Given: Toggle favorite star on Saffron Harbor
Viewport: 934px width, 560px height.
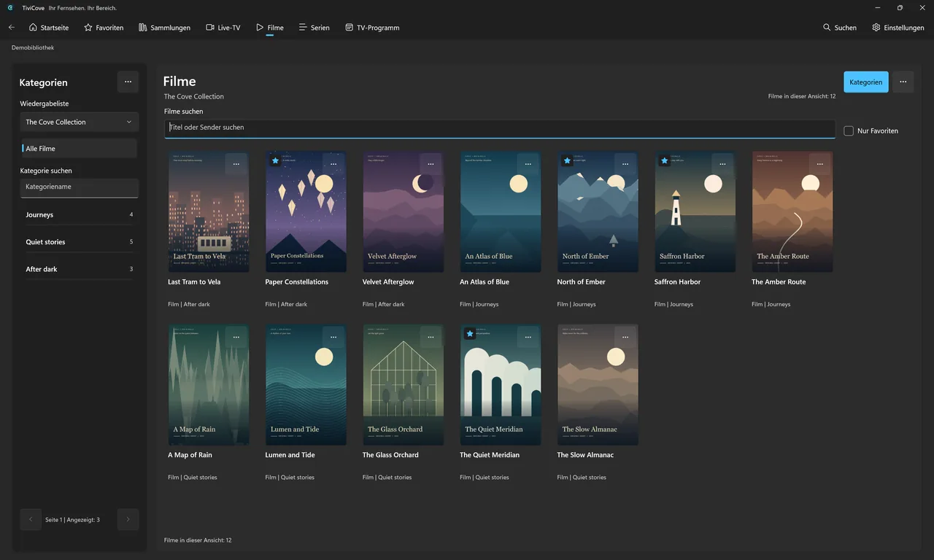Looking at the screenshot, I should (x=664, y=160).
